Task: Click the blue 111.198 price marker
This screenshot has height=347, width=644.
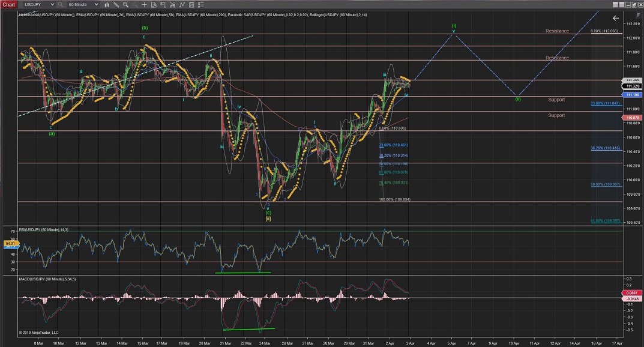Action: 633,95
